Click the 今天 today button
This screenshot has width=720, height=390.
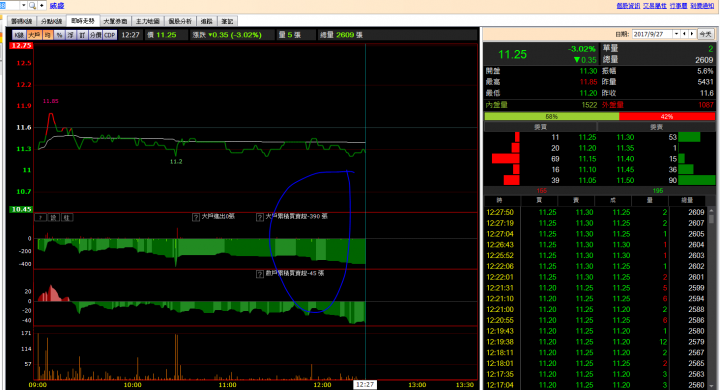tap(705, 34)
